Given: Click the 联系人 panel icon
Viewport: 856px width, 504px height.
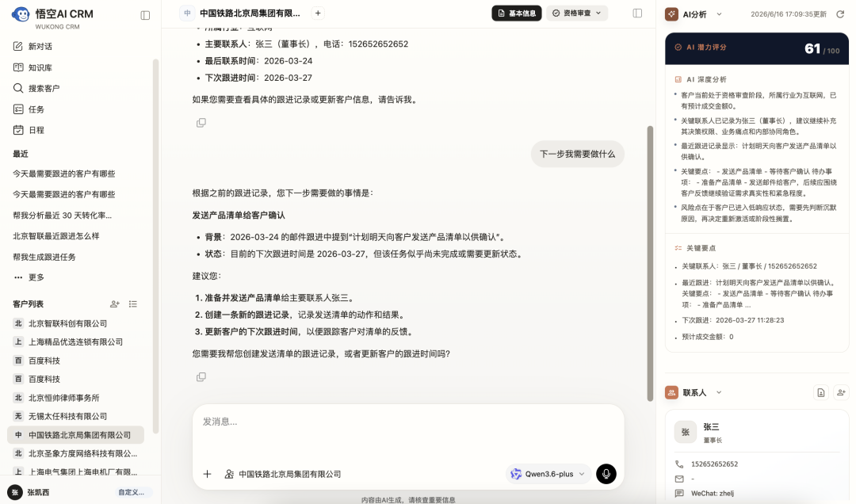Looking at the screenshot, I should click(671, 392).
